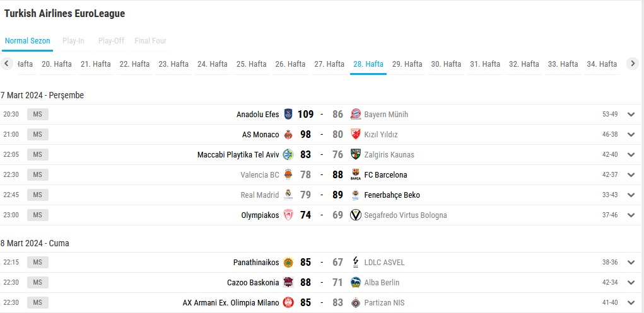Image resolution: width=644 pixels, height=313 pixels.
Task: Click the Kızıl Yıldız team logo
Action: (x=356, y=135)
